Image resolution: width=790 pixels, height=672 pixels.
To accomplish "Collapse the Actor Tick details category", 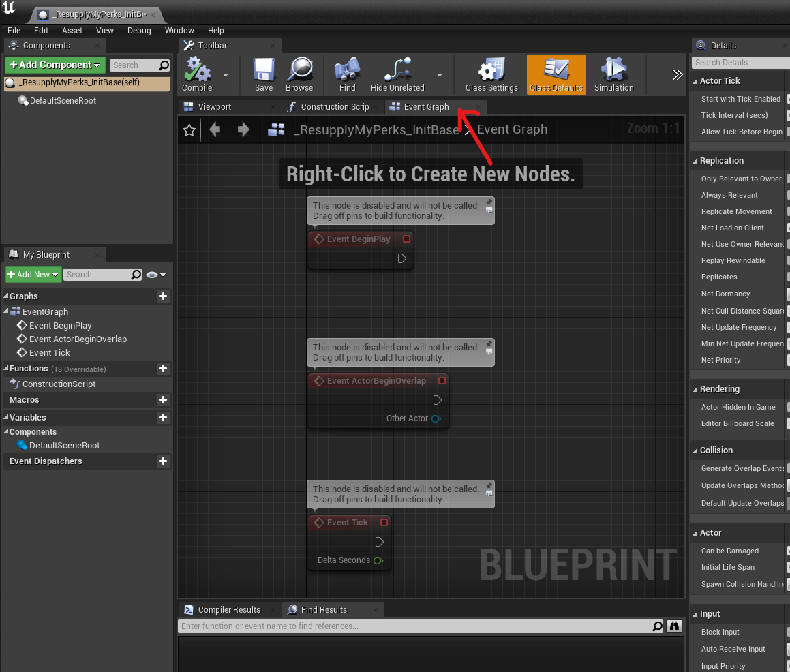I will click(x=695, y=81).
